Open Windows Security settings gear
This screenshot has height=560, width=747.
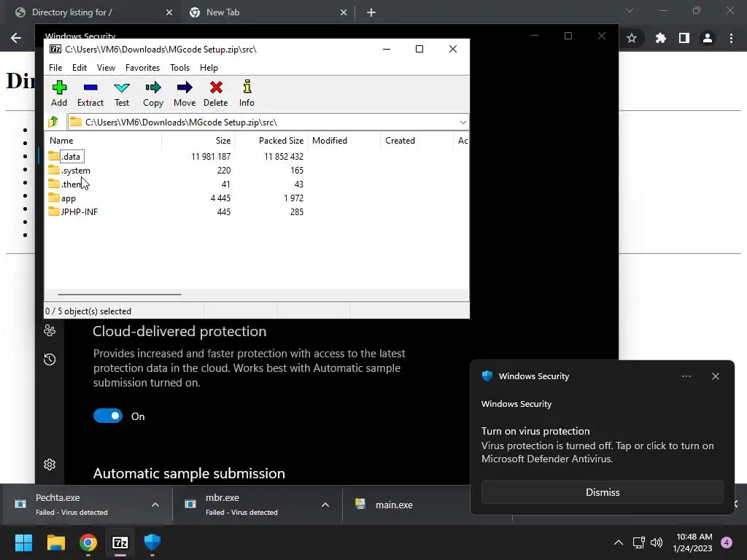pos(50,464)
